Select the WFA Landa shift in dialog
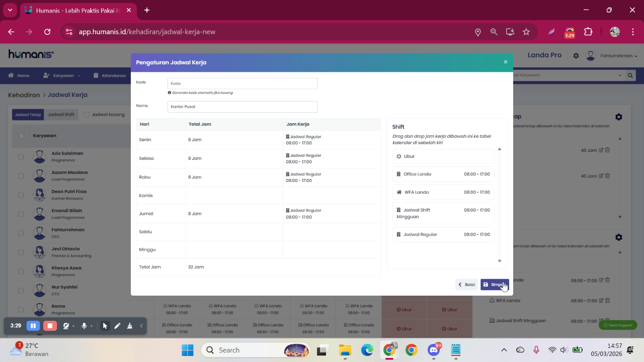Viewport: 644px width, 362px height. pyautogui.click(x=443, y=192)
